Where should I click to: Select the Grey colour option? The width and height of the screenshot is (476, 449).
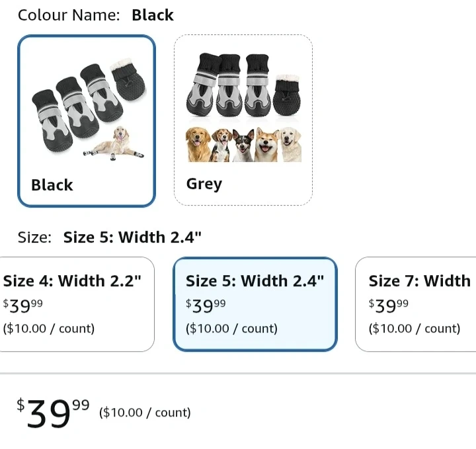click(243, 120)
